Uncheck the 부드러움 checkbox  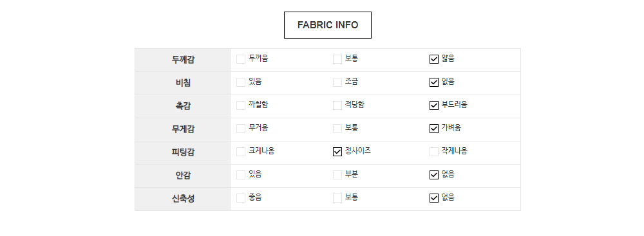click(x=433, y=105)
